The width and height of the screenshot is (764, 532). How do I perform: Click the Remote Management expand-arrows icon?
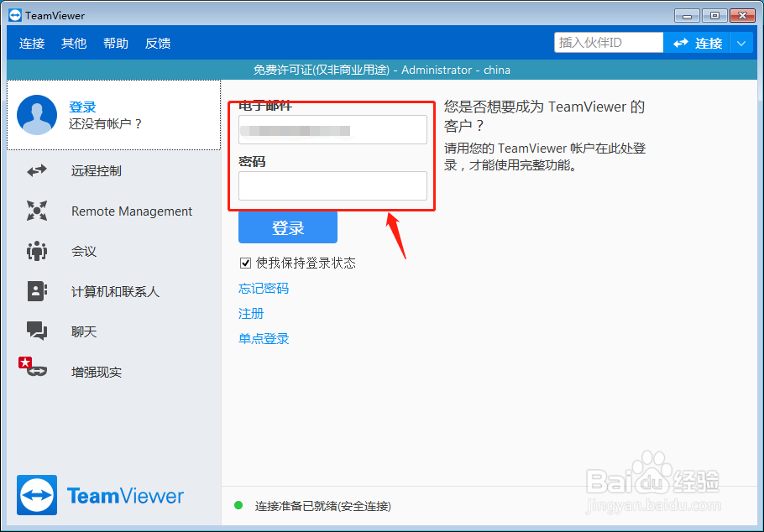(37, 211)
